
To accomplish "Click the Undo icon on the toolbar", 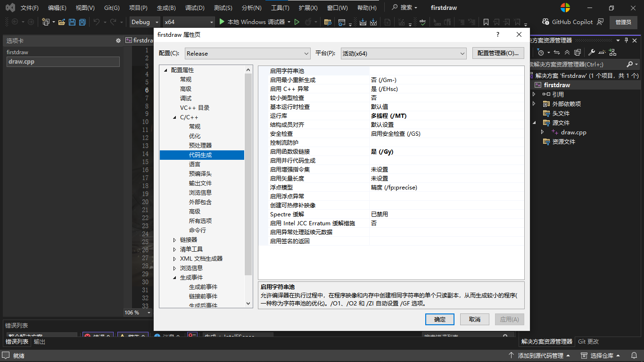I will (96, 21).
